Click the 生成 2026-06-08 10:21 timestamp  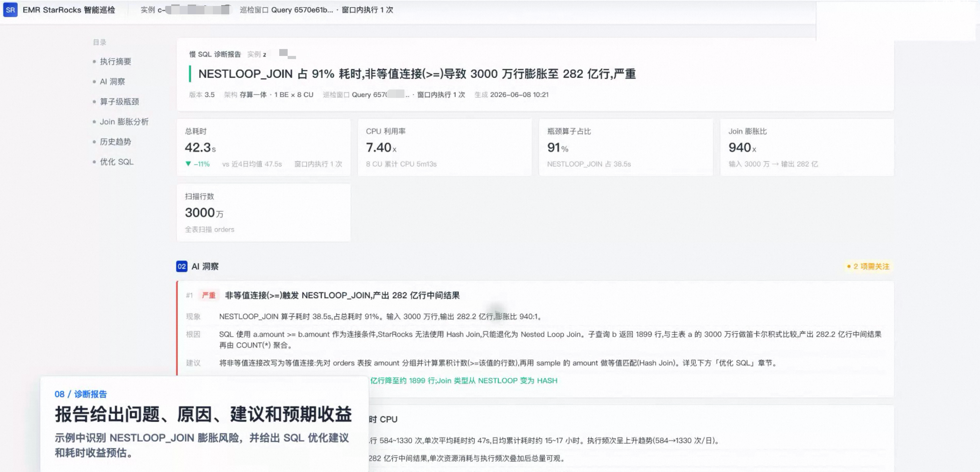tap(512, 95)
